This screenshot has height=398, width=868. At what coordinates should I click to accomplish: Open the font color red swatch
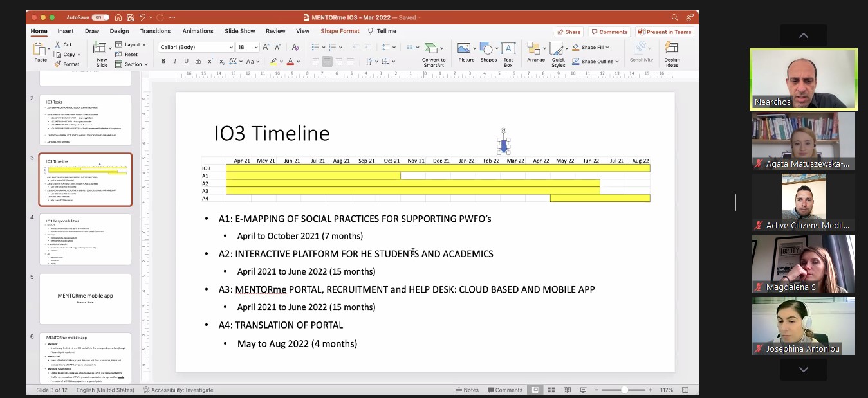click(x=290, y=62)
